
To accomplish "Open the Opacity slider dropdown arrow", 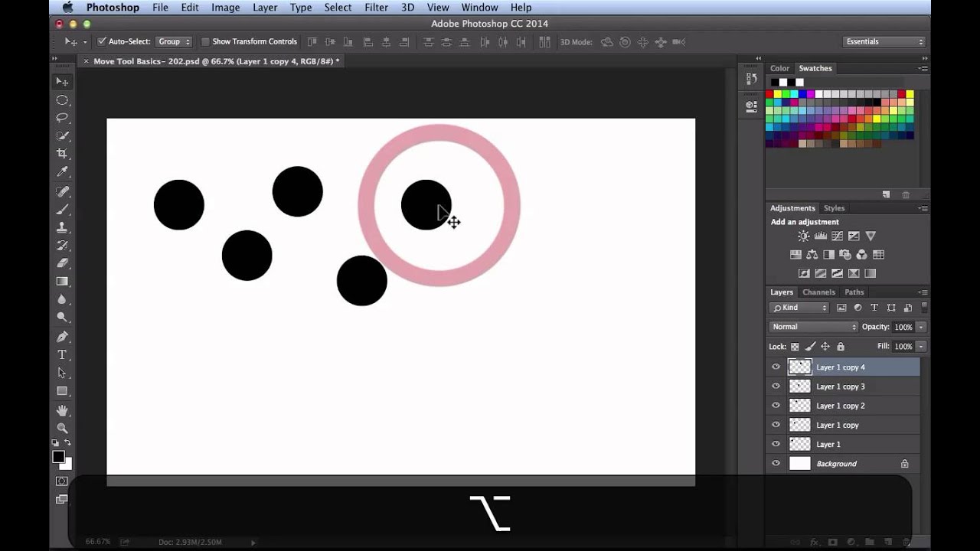I will [x=921, y=327].
